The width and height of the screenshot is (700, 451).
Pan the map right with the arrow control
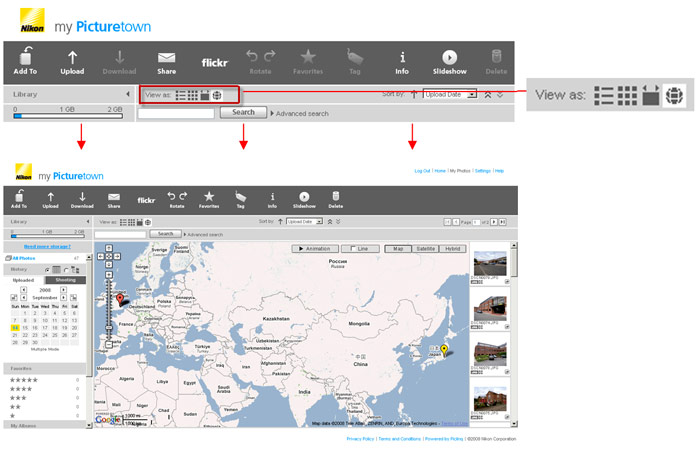(x=117, y=256)
